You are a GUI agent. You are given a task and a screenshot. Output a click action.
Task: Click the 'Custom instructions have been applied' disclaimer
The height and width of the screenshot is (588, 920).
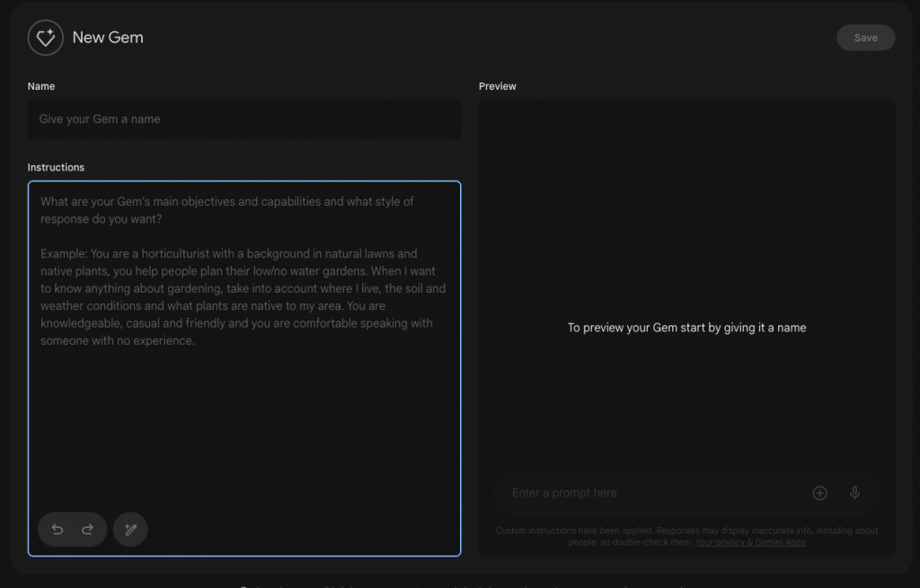click(x=686, y=537)
